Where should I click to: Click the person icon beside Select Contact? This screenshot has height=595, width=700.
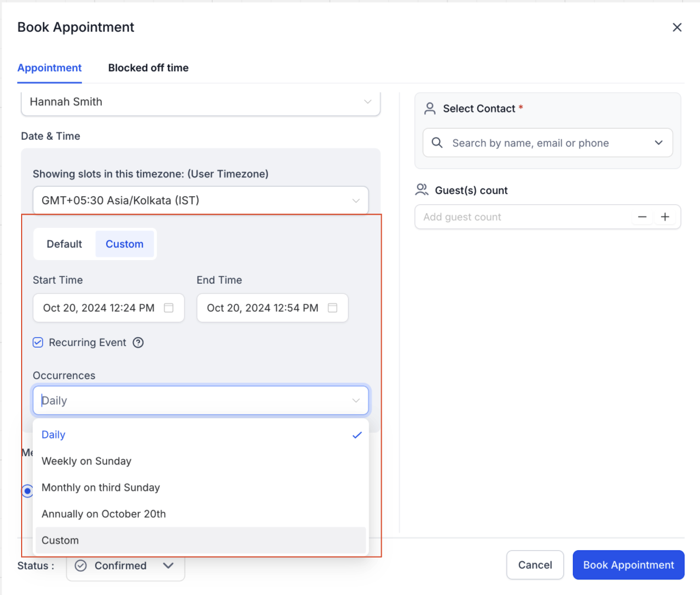pos(430,109)
